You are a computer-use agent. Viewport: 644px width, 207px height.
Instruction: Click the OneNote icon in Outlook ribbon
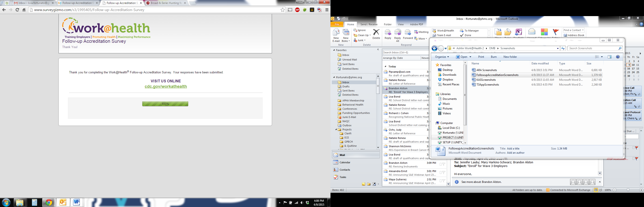(518, 33)
